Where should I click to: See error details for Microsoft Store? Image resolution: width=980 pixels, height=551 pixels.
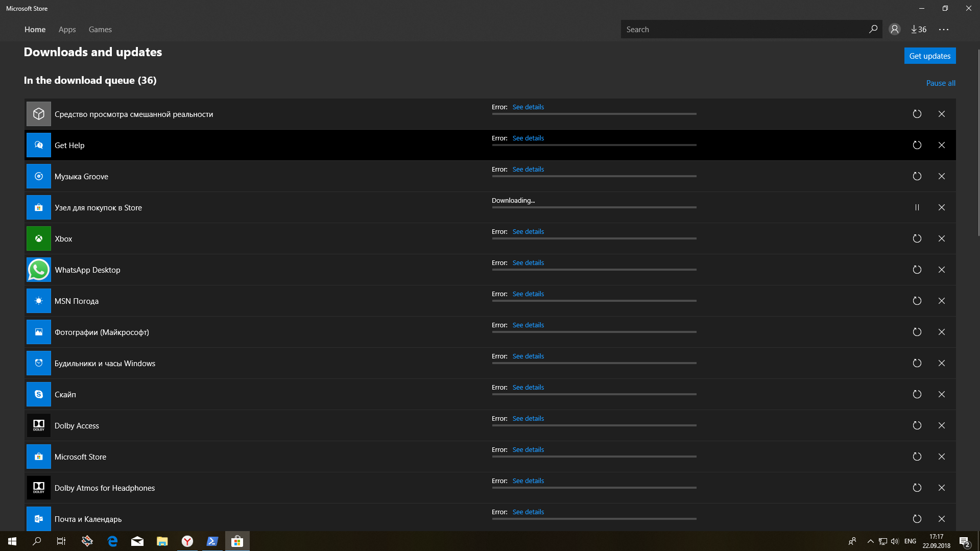click(x=528, y=449)
